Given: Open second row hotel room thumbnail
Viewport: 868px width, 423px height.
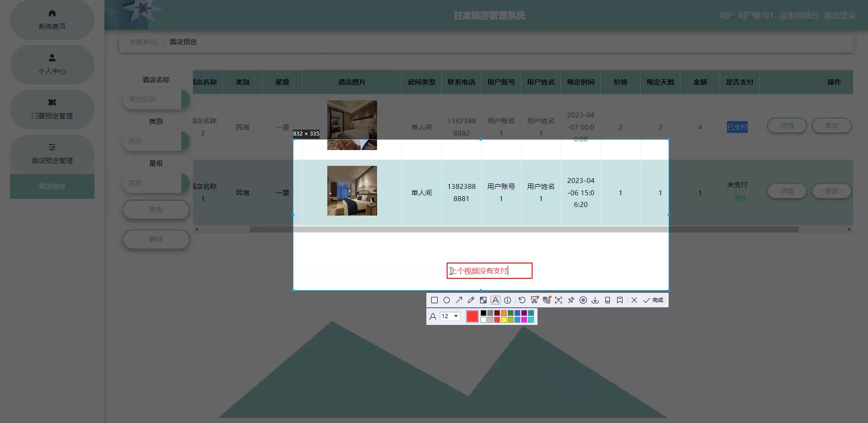Looking at the screenshot, I should point(352,191).
